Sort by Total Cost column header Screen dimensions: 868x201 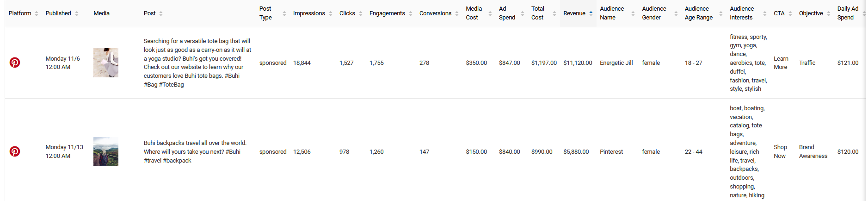538,13
